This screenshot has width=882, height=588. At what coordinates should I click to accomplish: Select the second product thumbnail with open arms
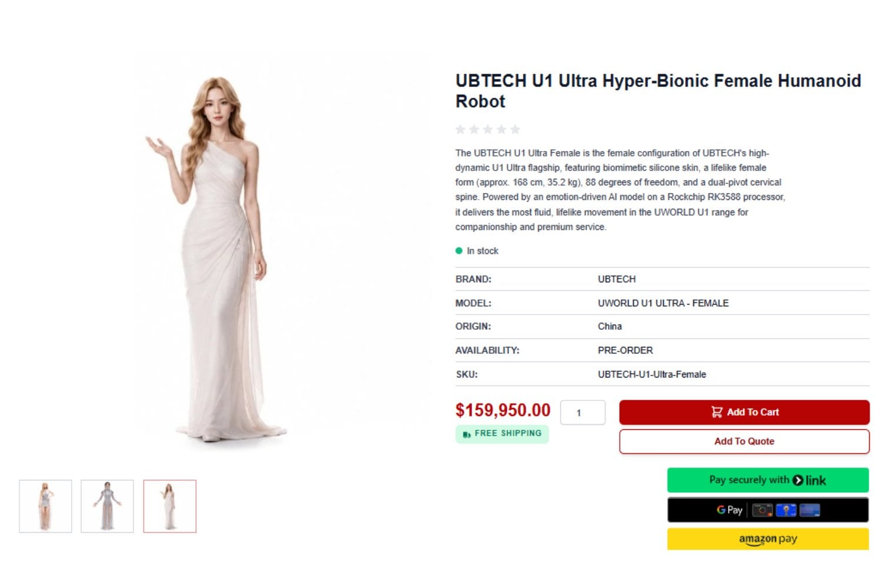[x=107, y=506]
